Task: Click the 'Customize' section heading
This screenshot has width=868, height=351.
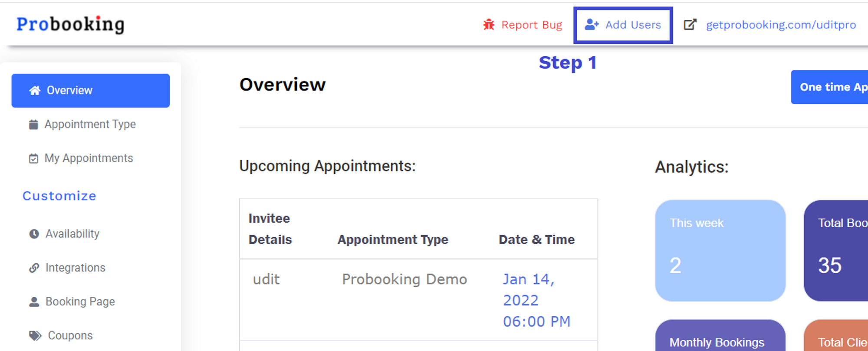Action: 59,196
